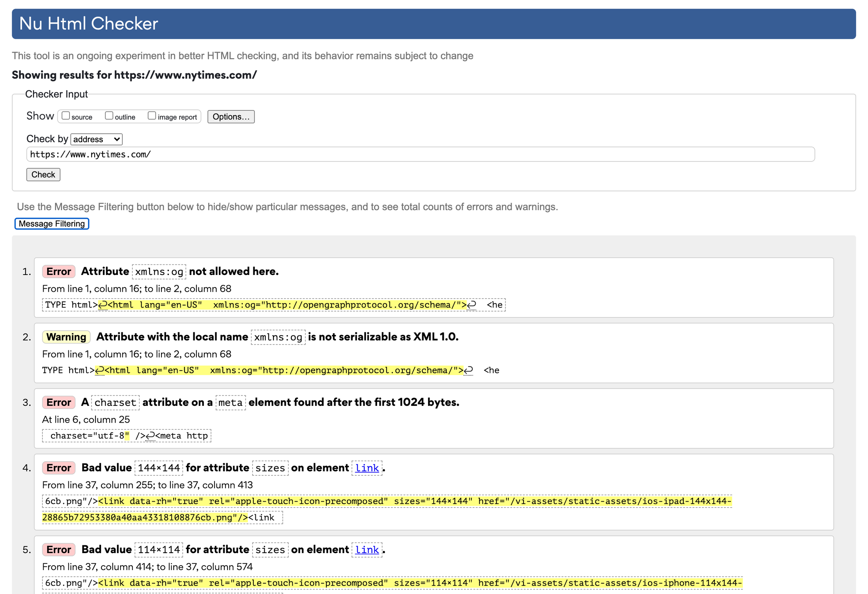Click the 144×144 value in error 4
Screen dimensions: 868x594
click(x=159, y=468)
